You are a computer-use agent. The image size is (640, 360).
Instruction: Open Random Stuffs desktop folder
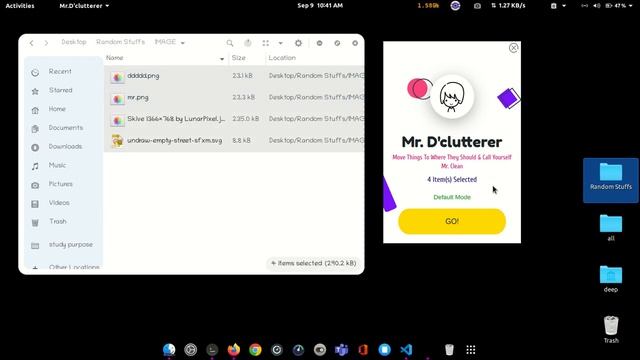pos(611,180)
